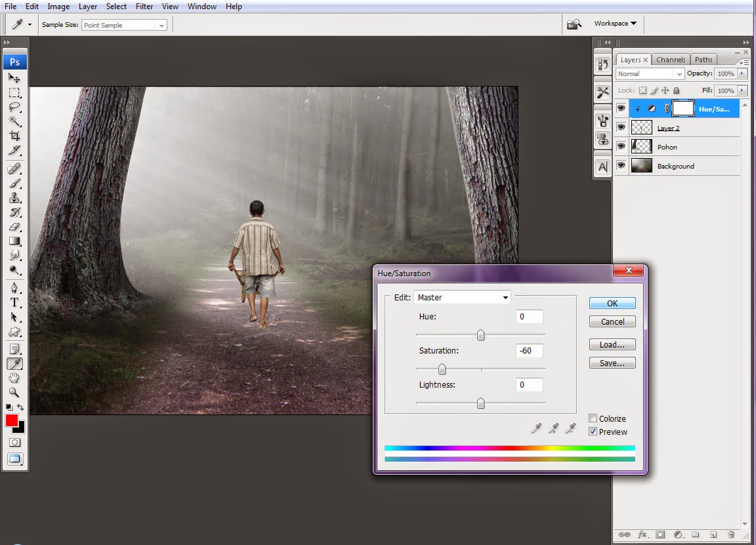
Task: Select the Hand tool
Action: coord(14,378)
